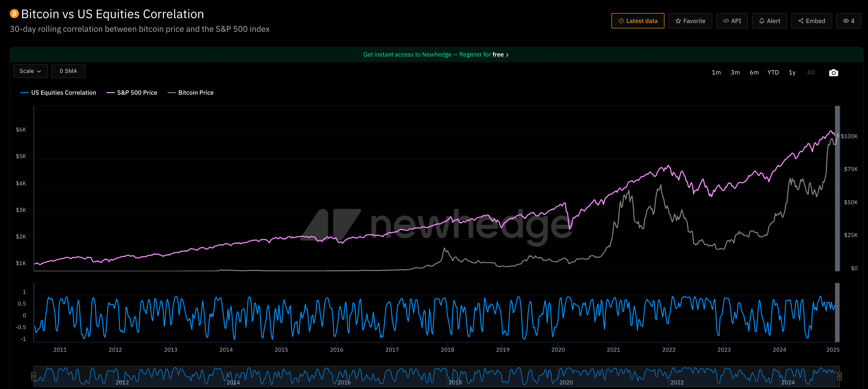The width and height of the screenshot is (868, 389).
Task: Click the Favorite star button
Action: 690,21
